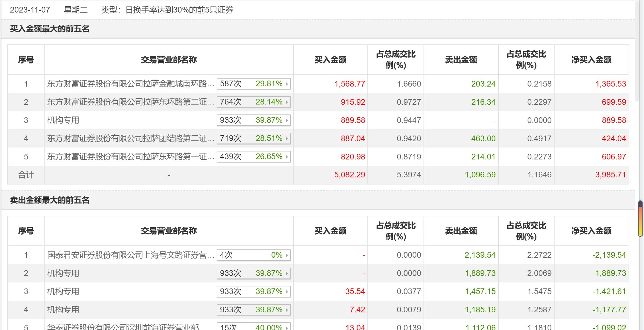Click 933次 39.87% box in sell row 4
This screenshot has width=644, height=330.
253,310
